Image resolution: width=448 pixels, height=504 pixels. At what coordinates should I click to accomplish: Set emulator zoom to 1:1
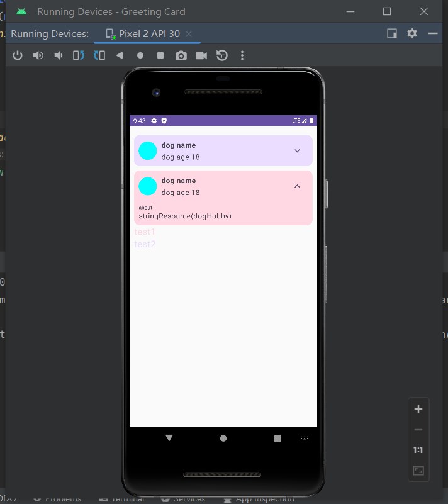(x=418, y=450)
